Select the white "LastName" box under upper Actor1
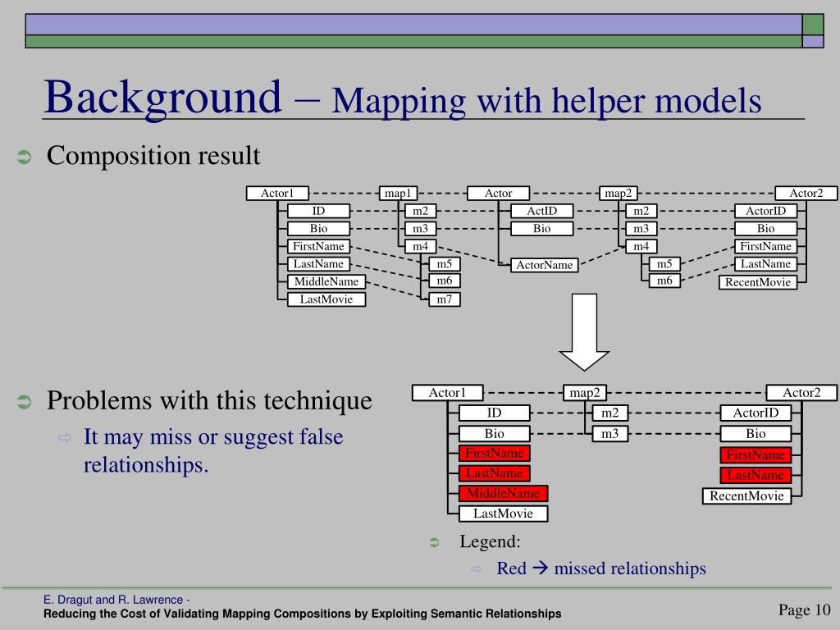The width and height of the screenshot is (840, 630). (319, 264)
